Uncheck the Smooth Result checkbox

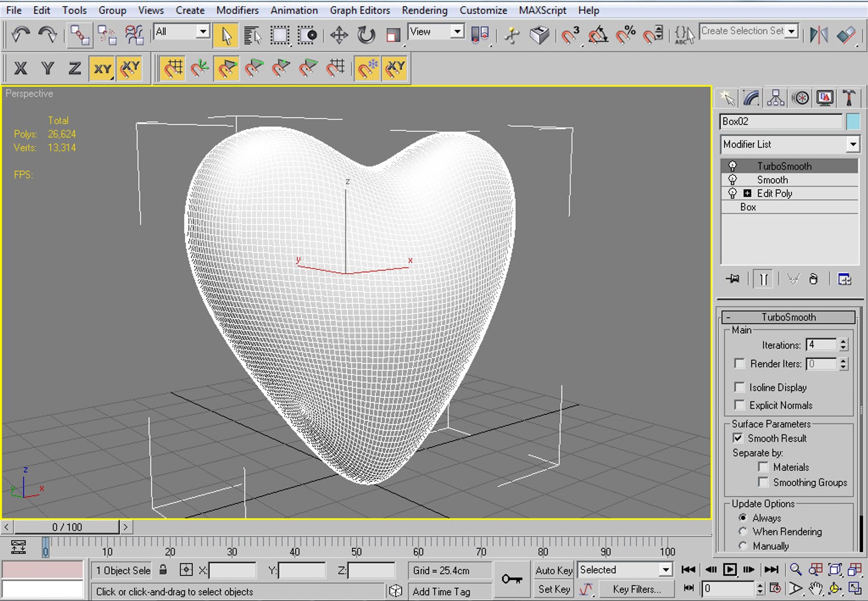[x=738, y=438]
